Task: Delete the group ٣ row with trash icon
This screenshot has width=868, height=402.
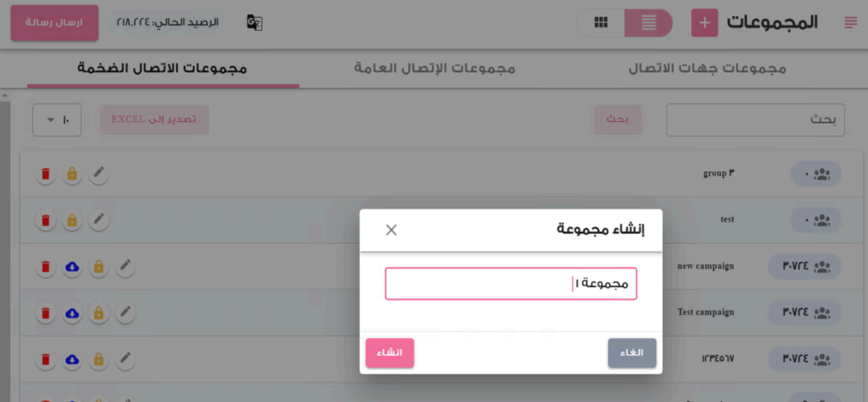Action: point(45,174)
